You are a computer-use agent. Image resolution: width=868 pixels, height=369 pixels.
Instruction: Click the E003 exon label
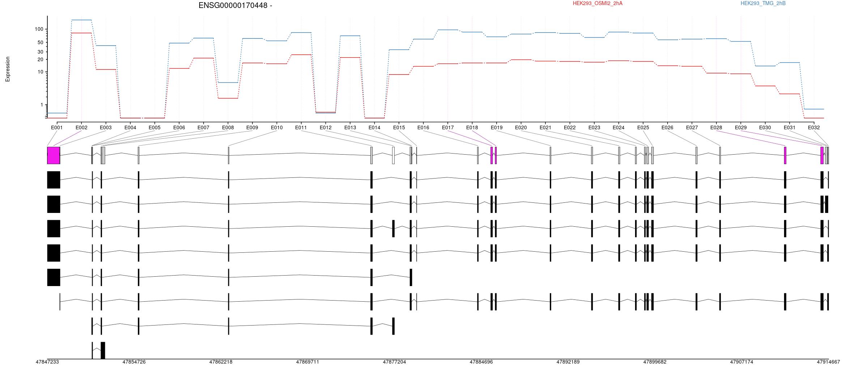[106, 127]
